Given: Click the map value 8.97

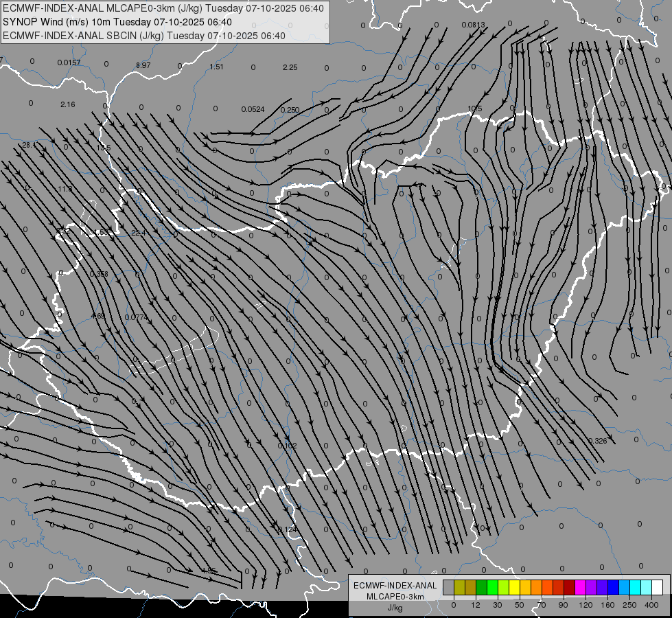Looking at the screenshot, I should (143, 66).
